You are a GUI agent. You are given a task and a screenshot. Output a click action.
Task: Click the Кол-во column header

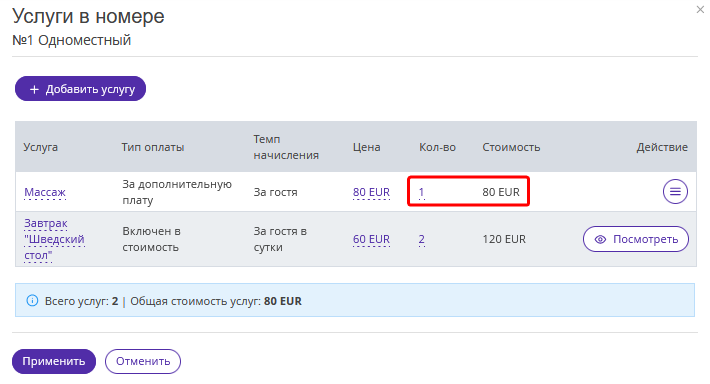(x=437, y=147)
